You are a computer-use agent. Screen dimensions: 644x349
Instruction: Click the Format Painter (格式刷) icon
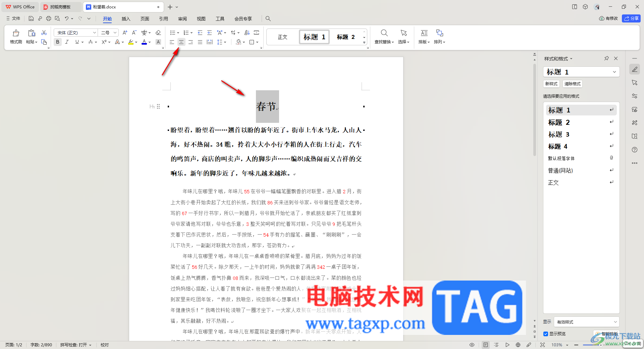(x=16, y=33)
